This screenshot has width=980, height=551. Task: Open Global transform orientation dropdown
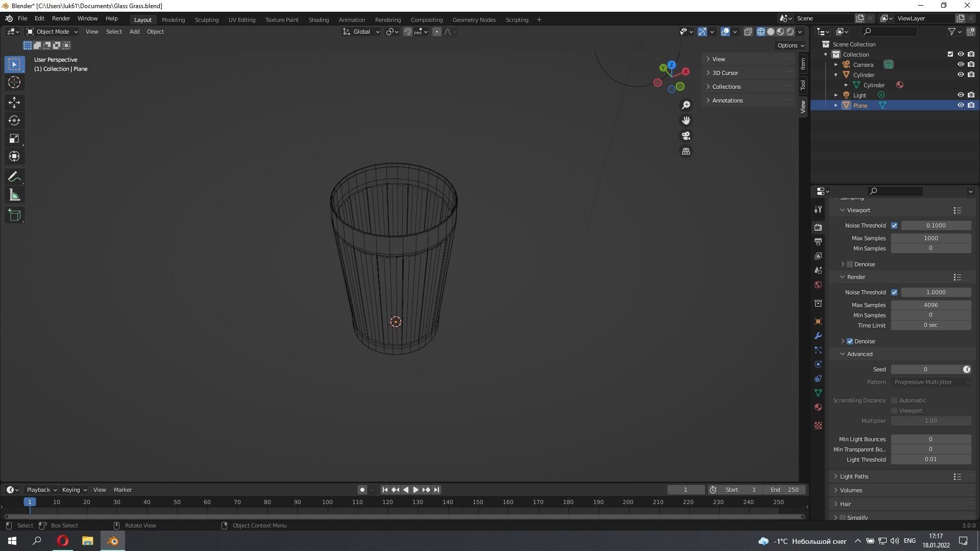click(361, 32)
